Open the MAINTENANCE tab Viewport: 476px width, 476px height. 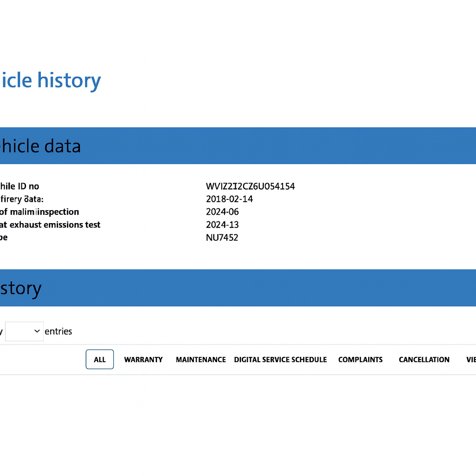(200, 359)
